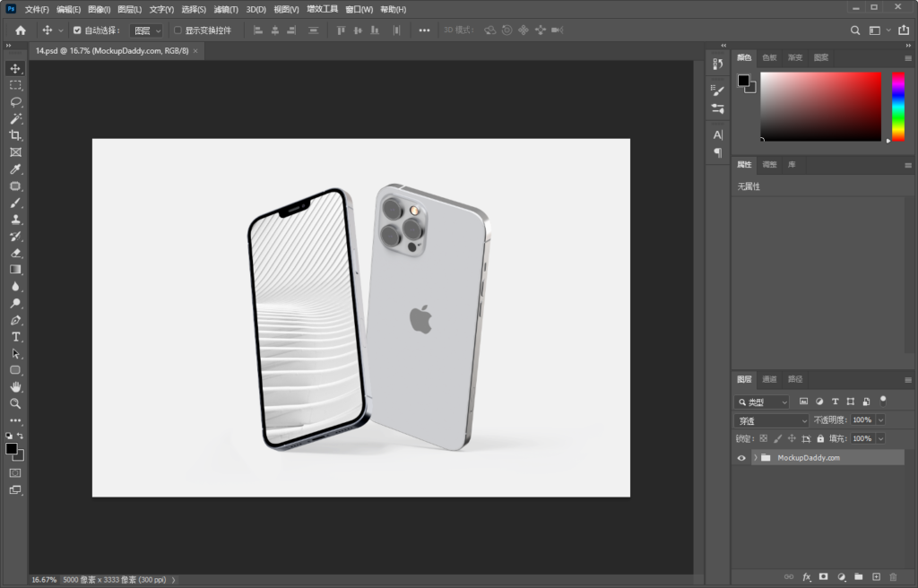Select the Magic Wand tool

pyautogui.click(x=15, y=119)
